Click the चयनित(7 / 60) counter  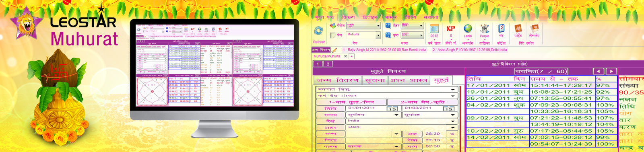click(x=541, y=71)
